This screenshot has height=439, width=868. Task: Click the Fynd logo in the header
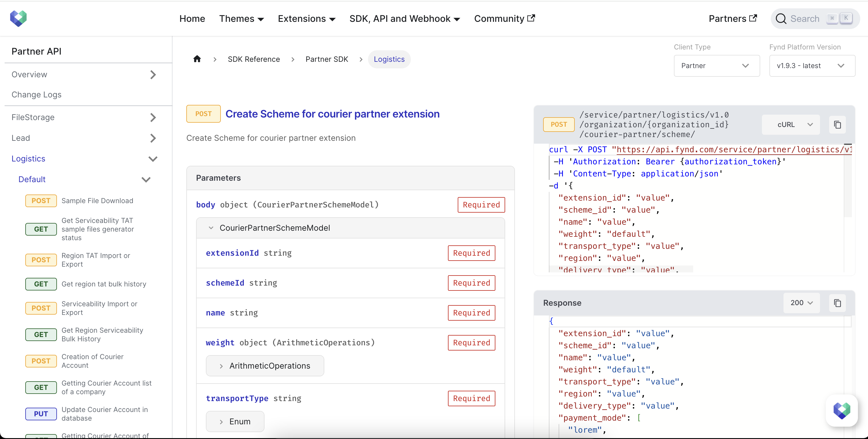click(18, 18)
